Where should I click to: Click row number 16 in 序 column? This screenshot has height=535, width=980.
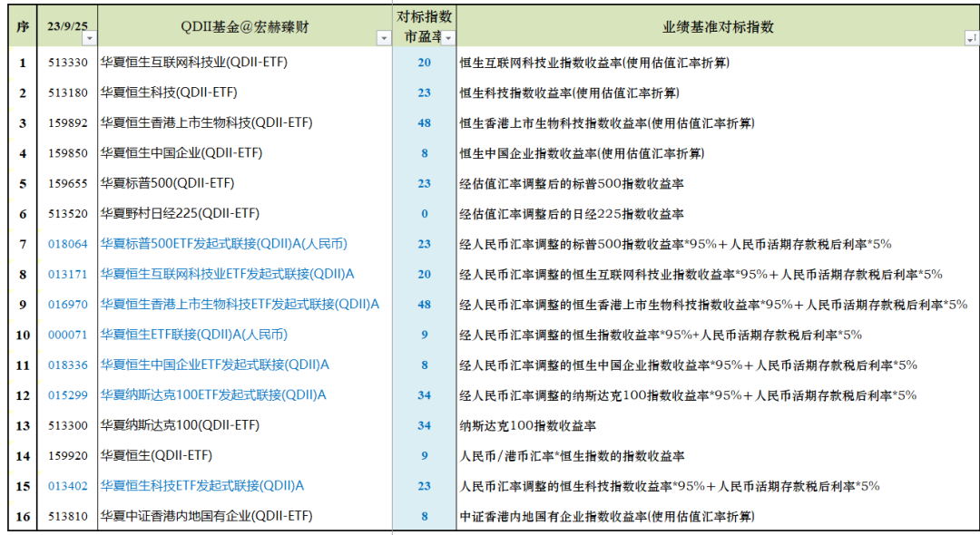coord(23,516)
